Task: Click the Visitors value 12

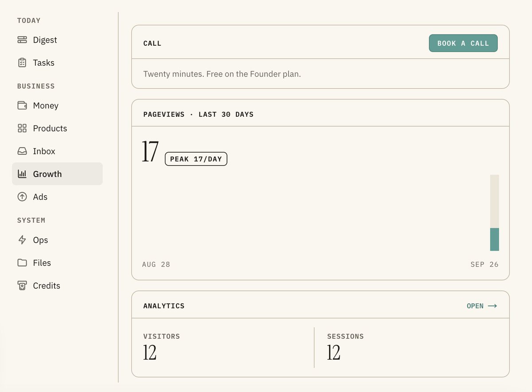Action: click(x=150, y=353)
